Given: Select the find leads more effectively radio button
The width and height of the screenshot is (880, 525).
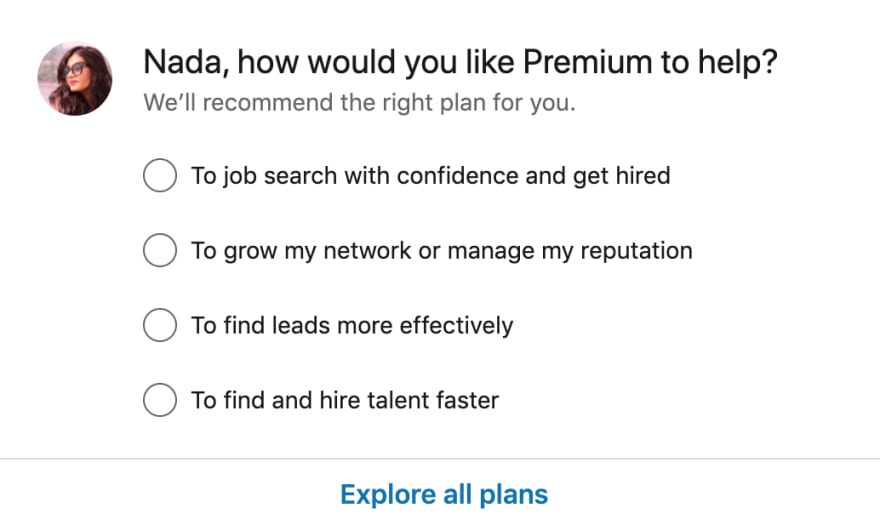Looking at the screenshot, I should point(160,325).
